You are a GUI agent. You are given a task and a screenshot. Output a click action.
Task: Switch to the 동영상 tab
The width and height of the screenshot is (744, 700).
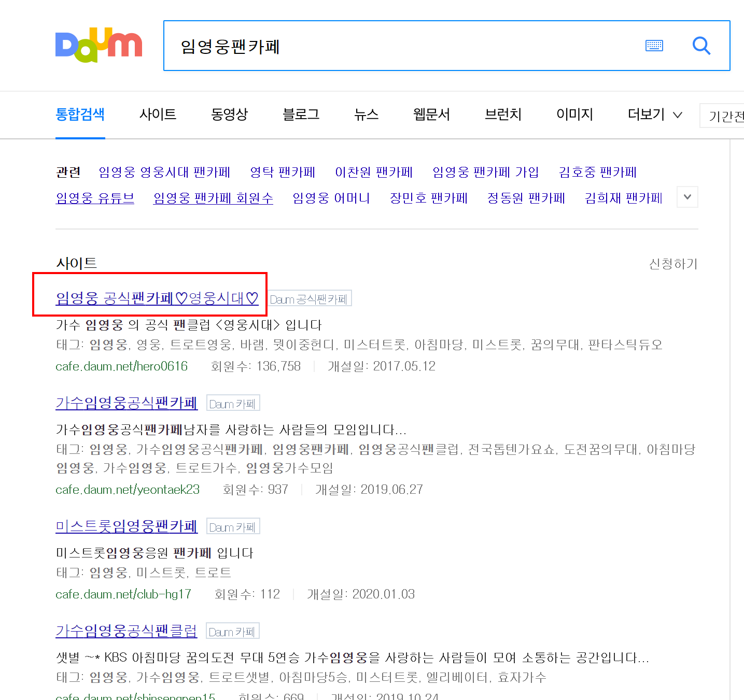point(230,114)
